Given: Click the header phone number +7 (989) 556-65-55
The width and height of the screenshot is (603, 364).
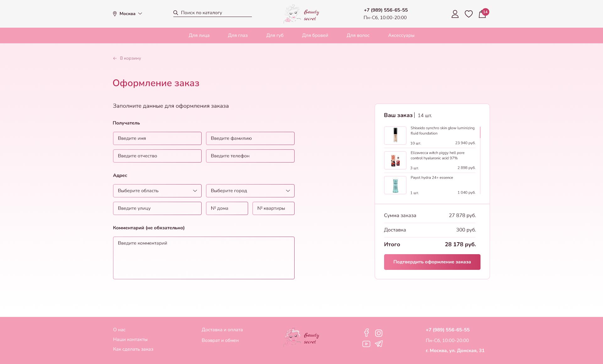Looking at the screenshot, I should pyautogui.click(x=386, y=10).
